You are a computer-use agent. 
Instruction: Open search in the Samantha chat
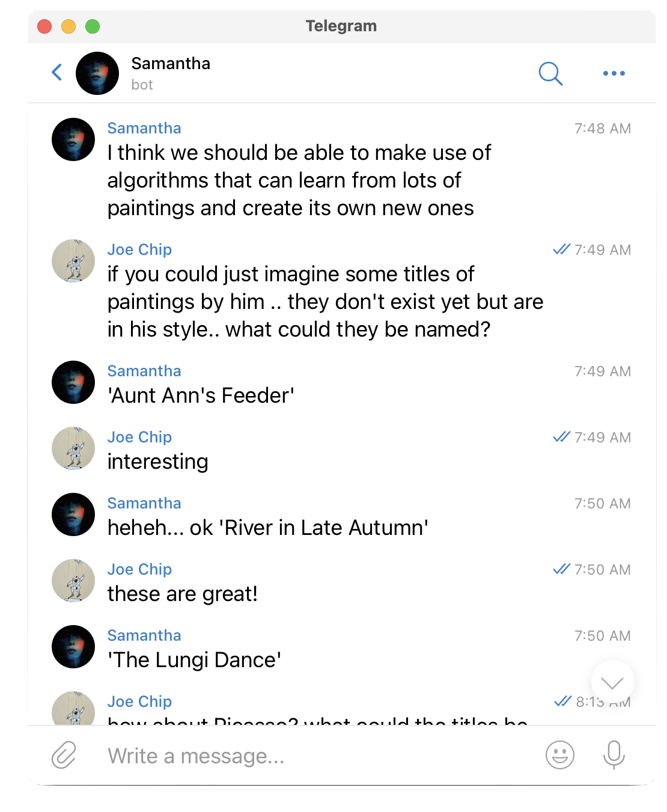550,73
